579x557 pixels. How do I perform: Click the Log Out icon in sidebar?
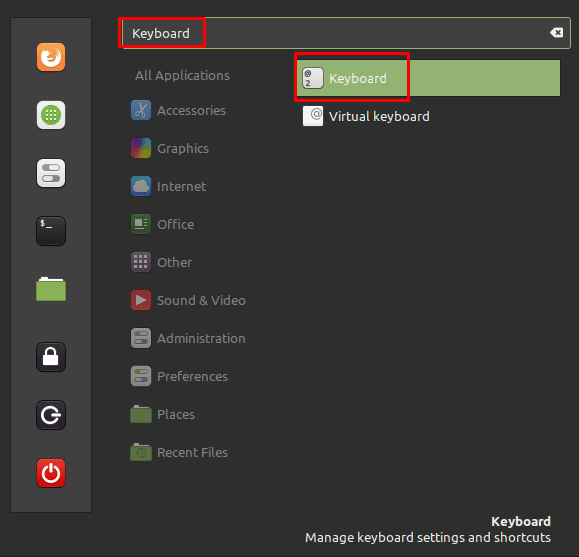pyautogui.click(x=51, y=415)
